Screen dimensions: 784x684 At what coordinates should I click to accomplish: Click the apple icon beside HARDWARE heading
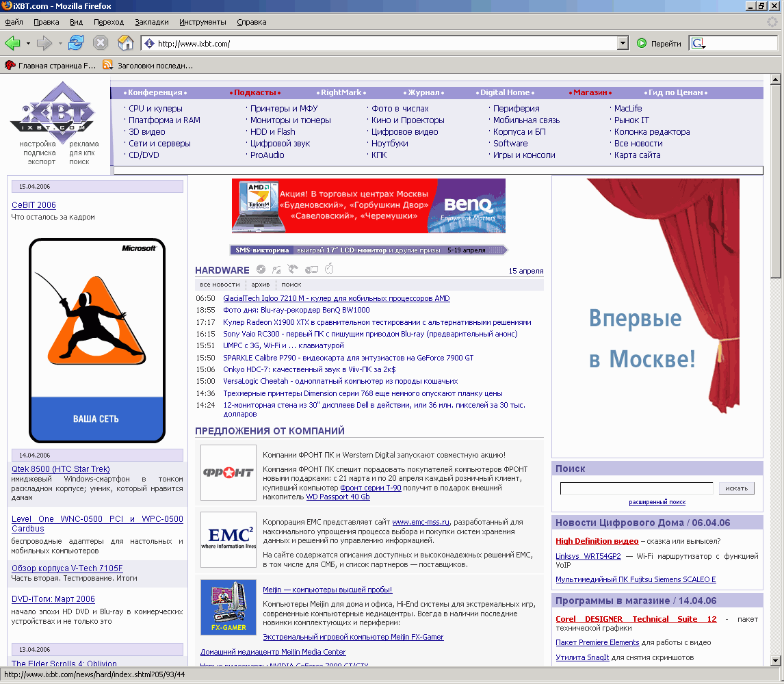click(x=329, y=269)
